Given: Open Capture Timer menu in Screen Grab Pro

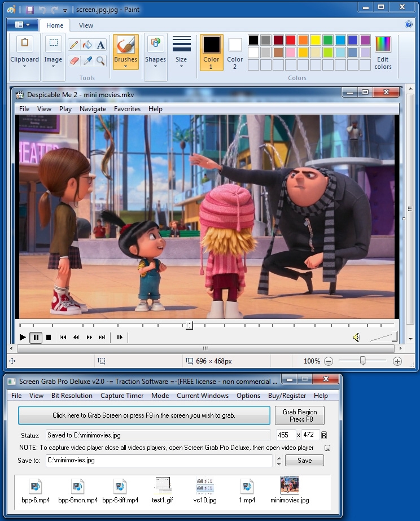Looking at the screenshot, I should pos(122,396).
